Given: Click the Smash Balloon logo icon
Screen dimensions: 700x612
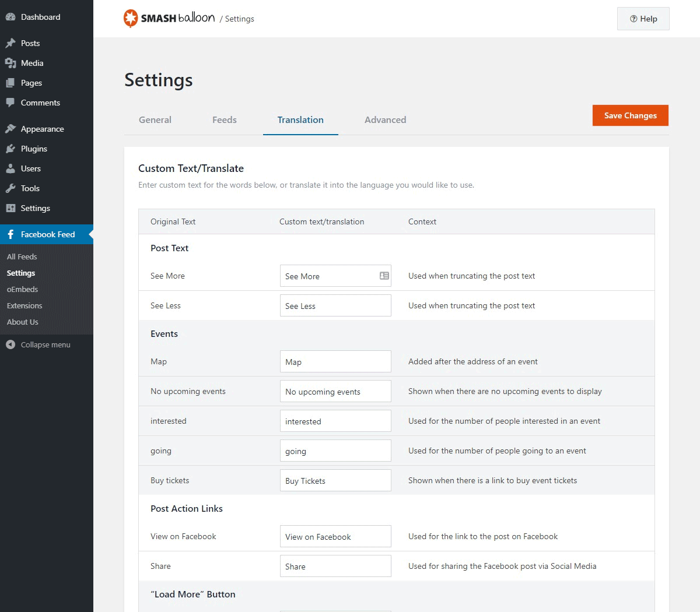Looking at the screenshot, I should click(131, 18).
